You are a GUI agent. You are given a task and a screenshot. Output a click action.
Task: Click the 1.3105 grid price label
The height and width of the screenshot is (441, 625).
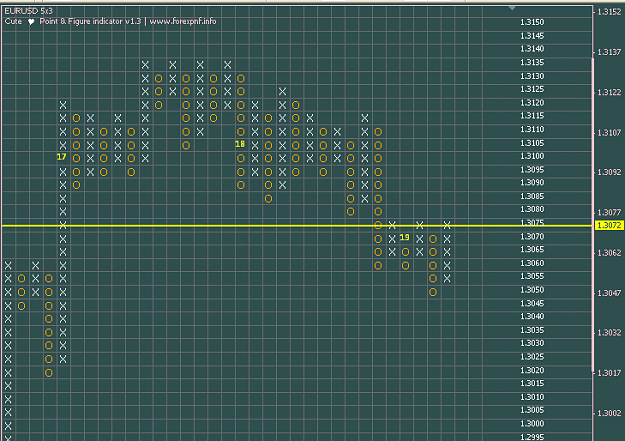click(x=532, y=143)
